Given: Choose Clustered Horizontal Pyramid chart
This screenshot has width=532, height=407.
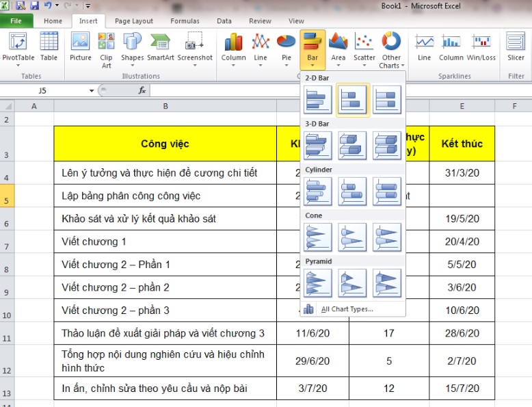Looking at the screenshot, I should (318, 283).
